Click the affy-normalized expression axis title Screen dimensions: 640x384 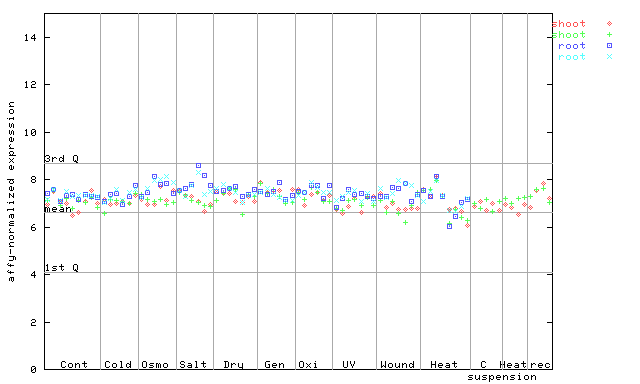click(11, 192)
